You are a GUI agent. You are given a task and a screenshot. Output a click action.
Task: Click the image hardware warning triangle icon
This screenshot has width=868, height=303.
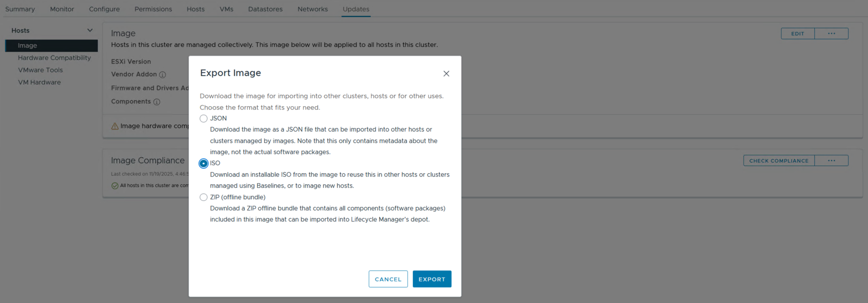point(115,126)
